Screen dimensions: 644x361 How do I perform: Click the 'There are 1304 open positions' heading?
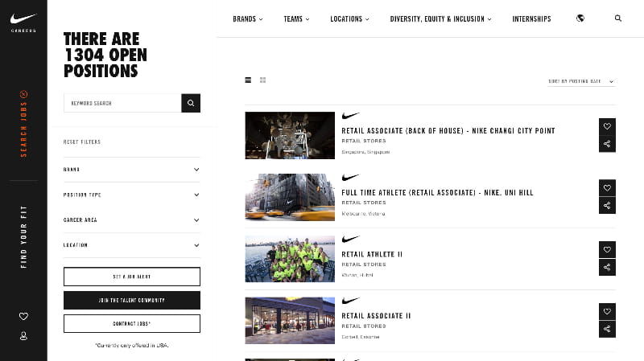(x=105, y=55)
